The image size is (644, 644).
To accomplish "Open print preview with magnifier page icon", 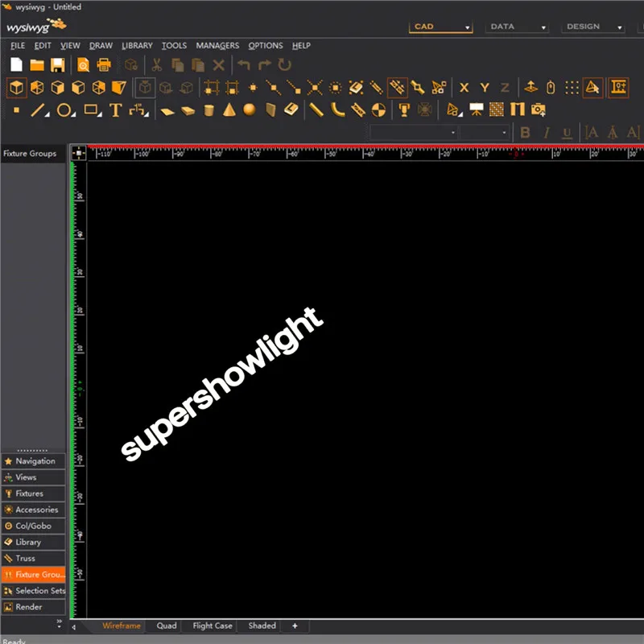I will 84,65.
